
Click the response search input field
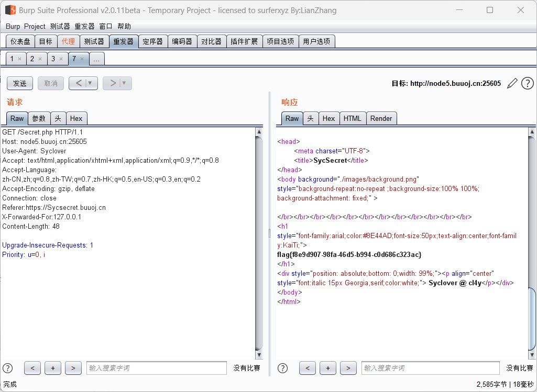point(431,368)
